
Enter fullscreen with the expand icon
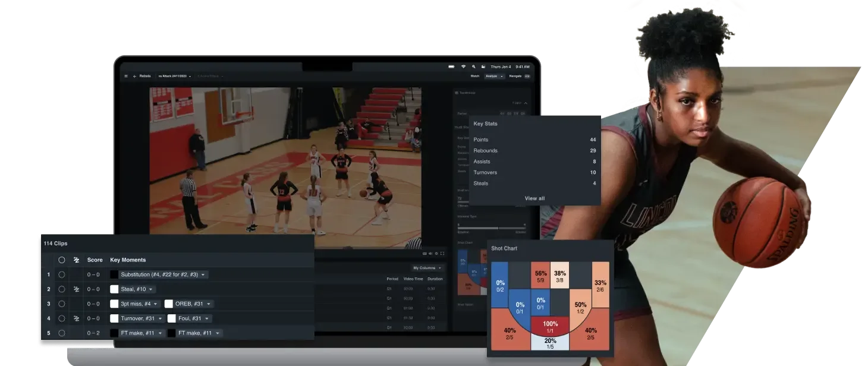pyautogui.click(x=443, y=254)
